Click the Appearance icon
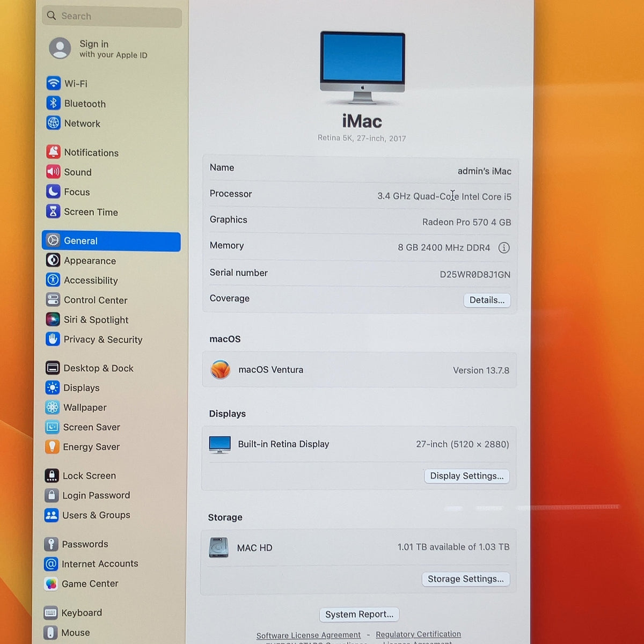The width and height of the screenshot is (644, 644). (53, 260)
